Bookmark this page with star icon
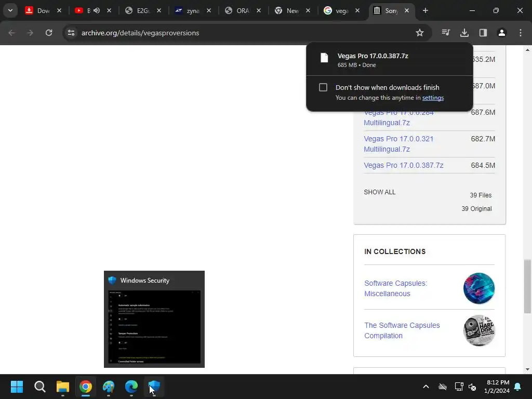Viewport: 532px width, 399px height. pos(420,33)
